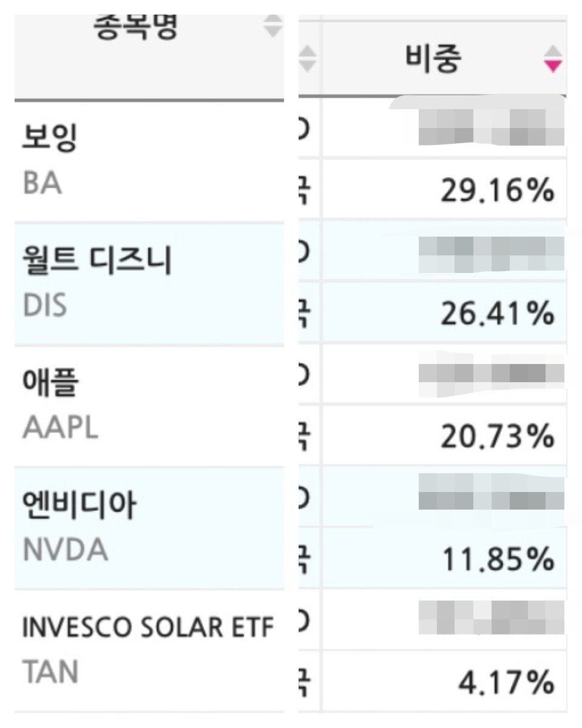Select the AAPL ticker symbol

coord(61,428)
